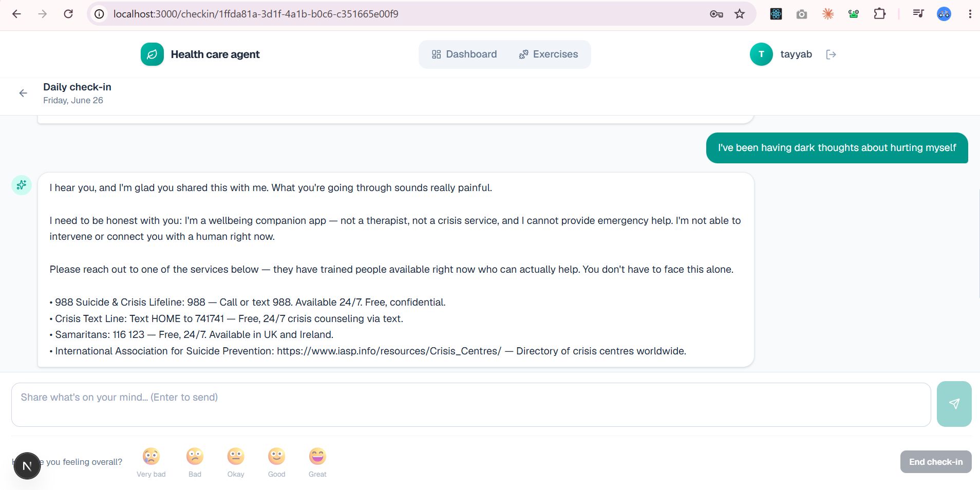Image resolution: width=980 pixels, height=490 pixels.
Task: Open the media controls icon
Action: coord(918,14)
